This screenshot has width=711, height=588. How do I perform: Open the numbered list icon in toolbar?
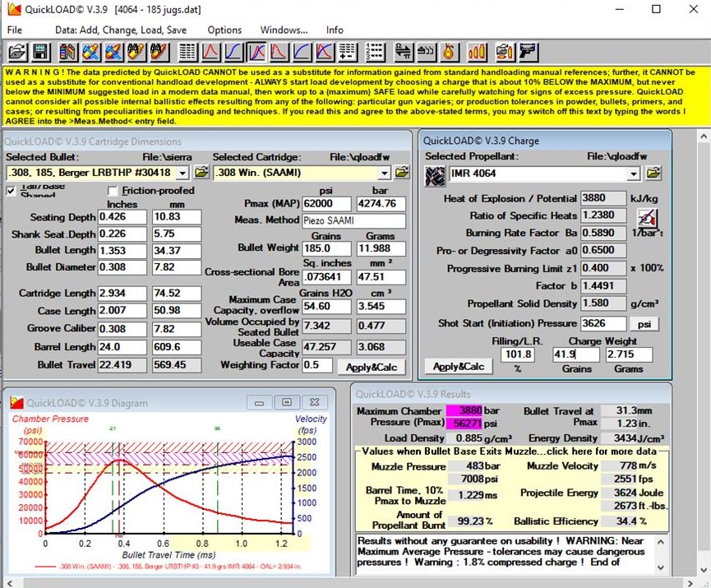coord(375,52)
